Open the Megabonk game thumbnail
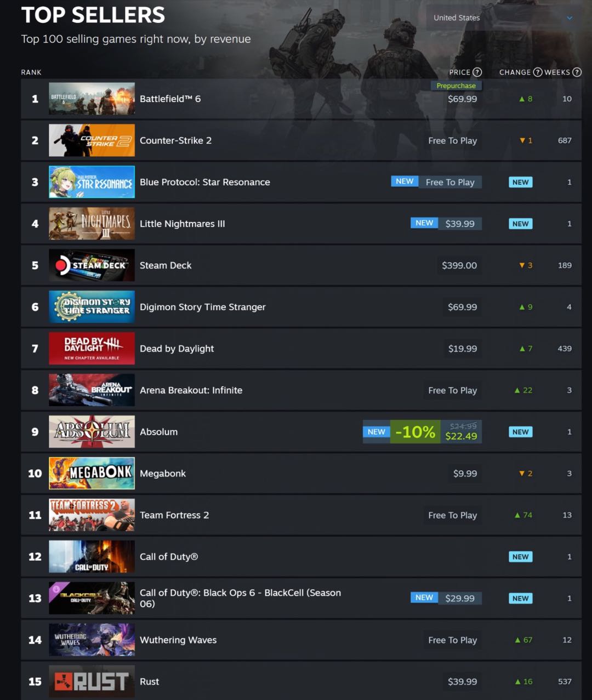This screenshot has width=592, height=700. 92,474
